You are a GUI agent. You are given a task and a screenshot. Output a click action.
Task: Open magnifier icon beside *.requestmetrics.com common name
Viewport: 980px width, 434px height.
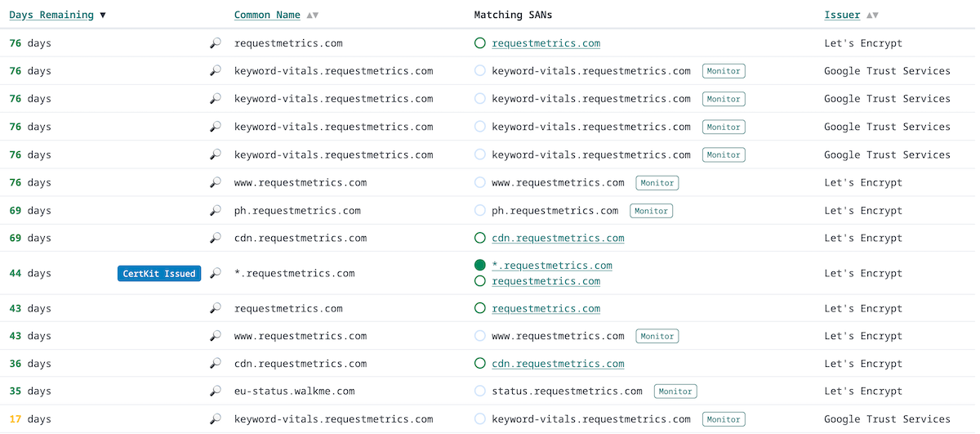coord(216,274)
